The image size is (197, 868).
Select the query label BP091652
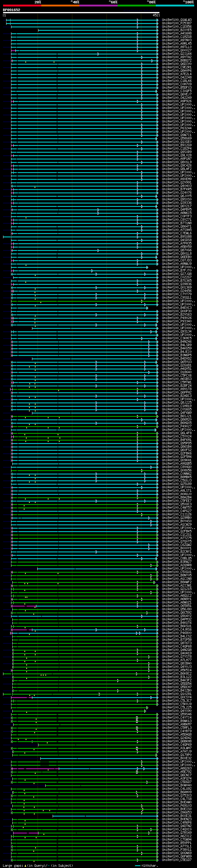11,10
